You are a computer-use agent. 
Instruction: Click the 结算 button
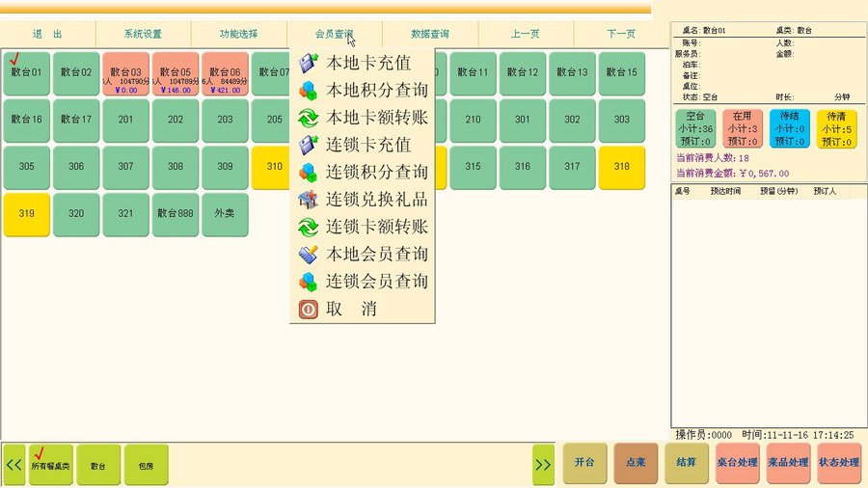tap(687, 463)
